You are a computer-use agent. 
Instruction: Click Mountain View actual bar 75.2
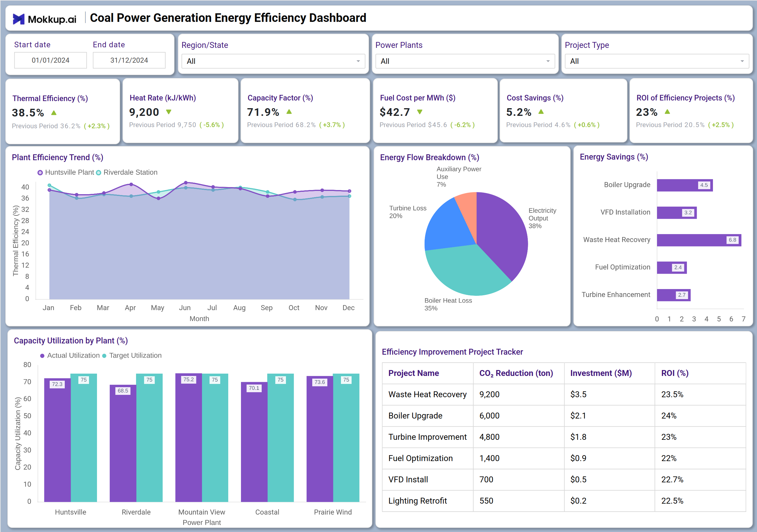pos(189,438)
